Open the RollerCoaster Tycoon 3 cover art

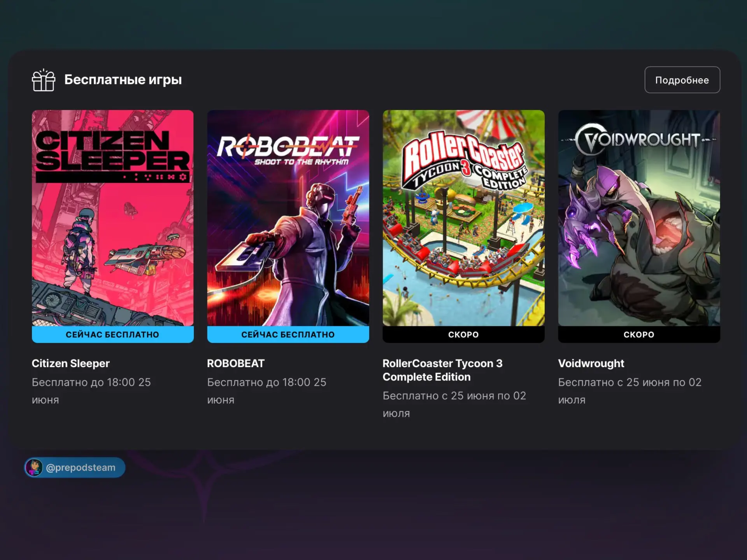463,218
